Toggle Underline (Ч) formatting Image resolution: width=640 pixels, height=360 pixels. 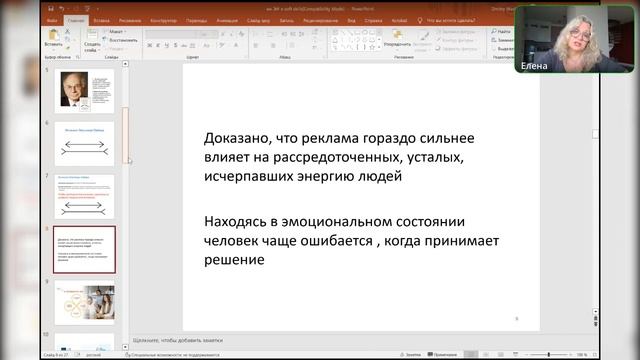pyautogui.click(x=167, y=45)
